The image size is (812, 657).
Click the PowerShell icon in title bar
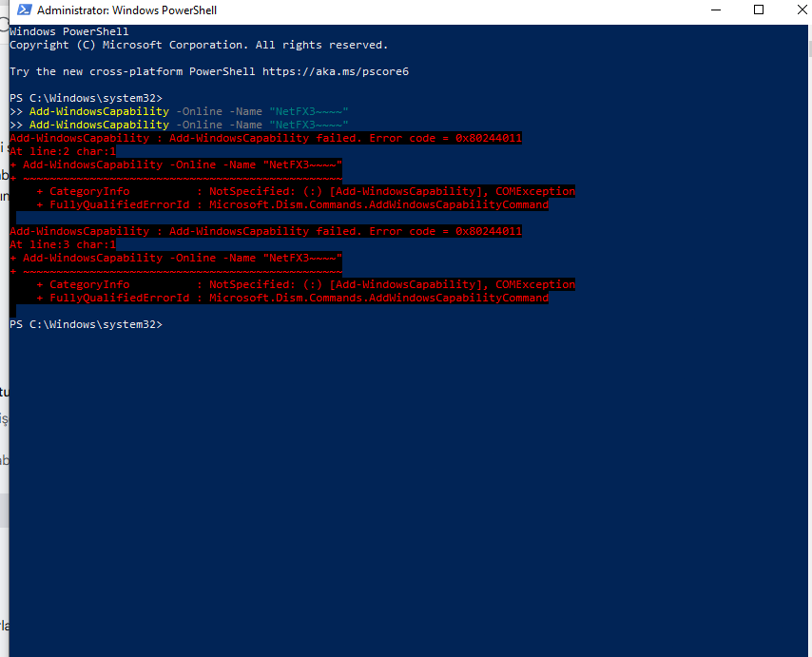[x=25, y=10]
